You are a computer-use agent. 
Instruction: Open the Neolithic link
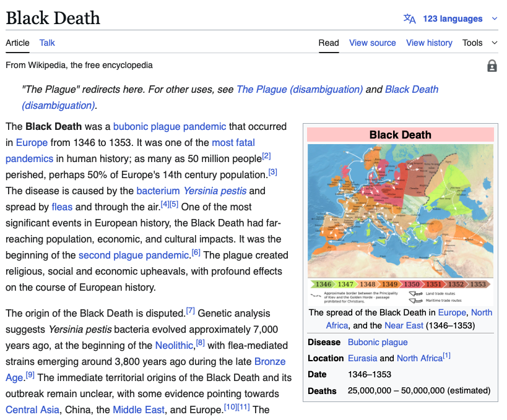174,345
